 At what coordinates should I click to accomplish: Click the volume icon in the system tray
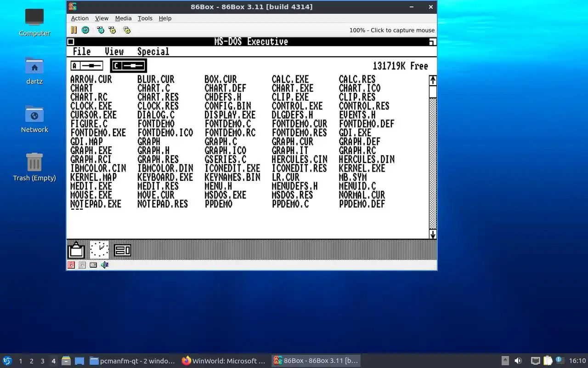518,361
